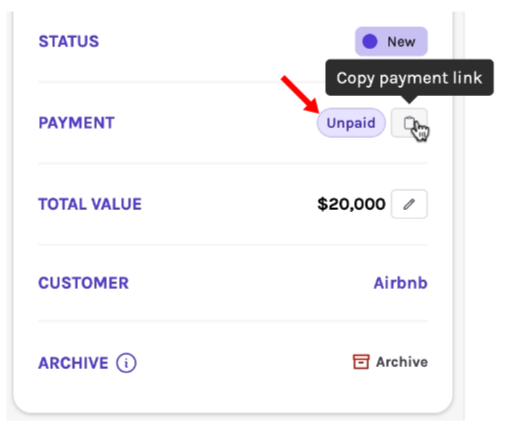Click the red archive box icon
Image resolution: width=507 pixels, height=430 pixels.
point(361,362)
